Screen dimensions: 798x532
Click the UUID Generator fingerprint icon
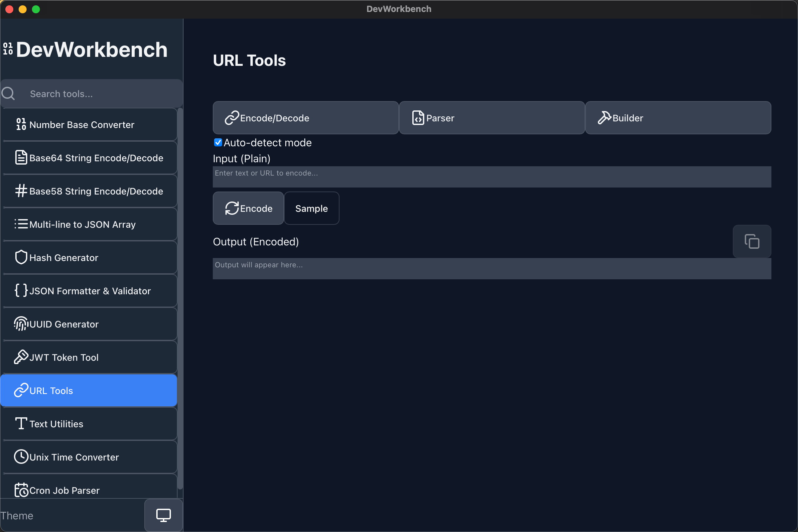click(21, 324)
